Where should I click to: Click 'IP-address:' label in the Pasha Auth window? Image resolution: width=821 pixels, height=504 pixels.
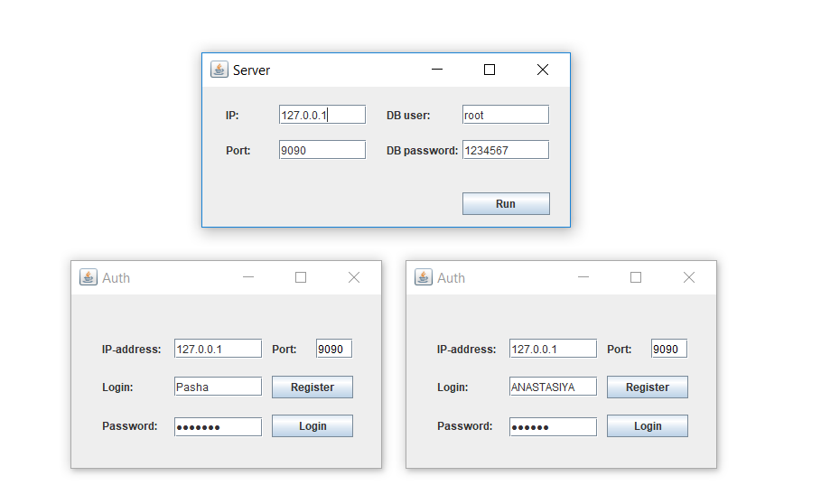pos(132,350)
